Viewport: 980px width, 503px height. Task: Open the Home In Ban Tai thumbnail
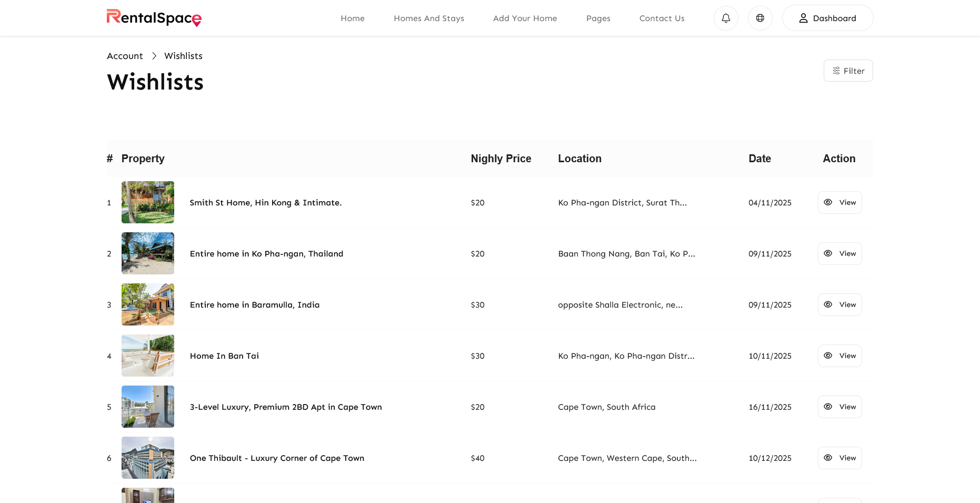148,356
